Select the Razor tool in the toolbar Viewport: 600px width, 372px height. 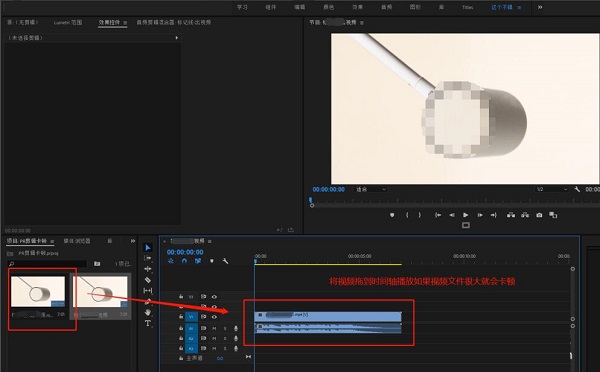[148, 280]
